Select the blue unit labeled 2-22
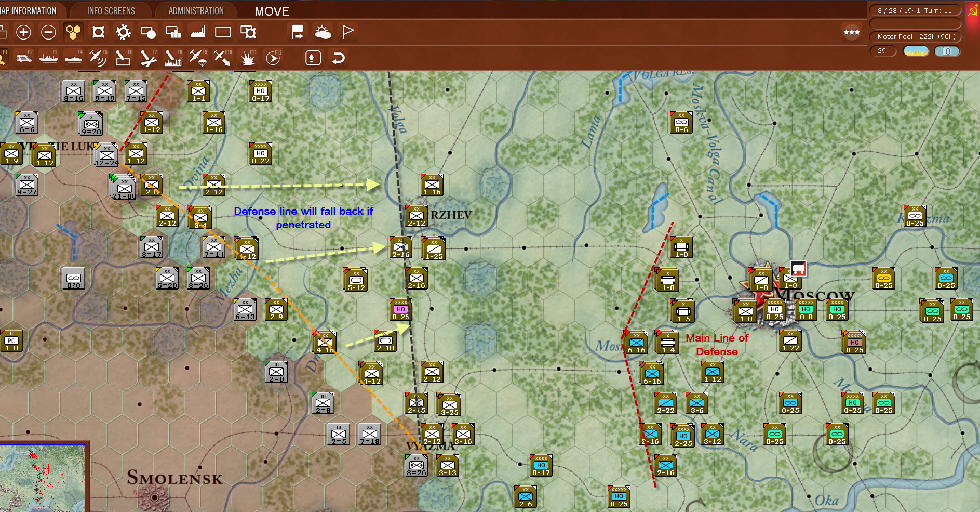The height and width of the screenshot is (512, 980). coord(666,403)
